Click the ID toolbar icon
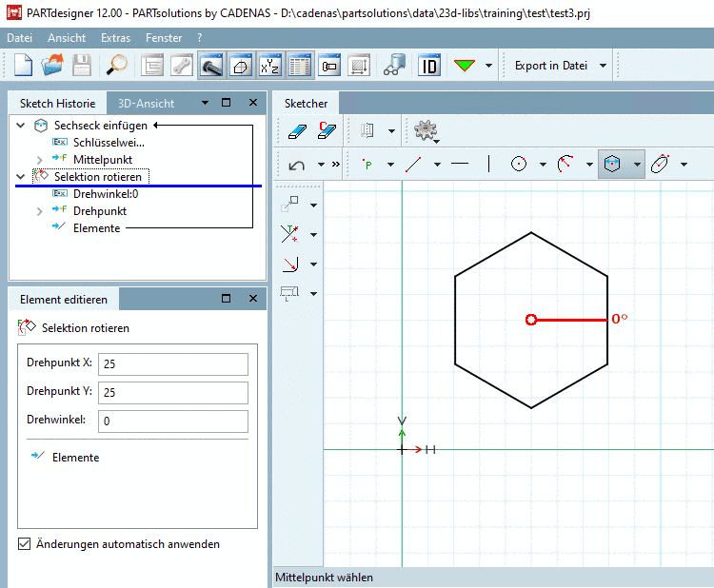714x588 pixels. (x=429, y=66)
